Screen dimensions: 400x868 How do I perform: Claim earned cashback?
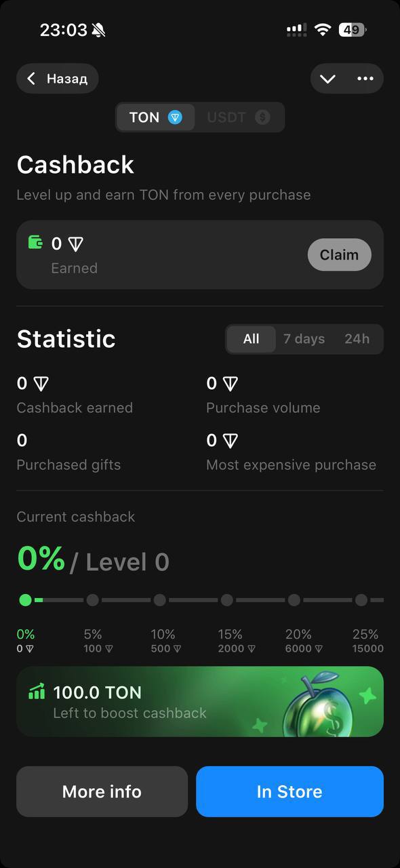[x=340, y=255]
